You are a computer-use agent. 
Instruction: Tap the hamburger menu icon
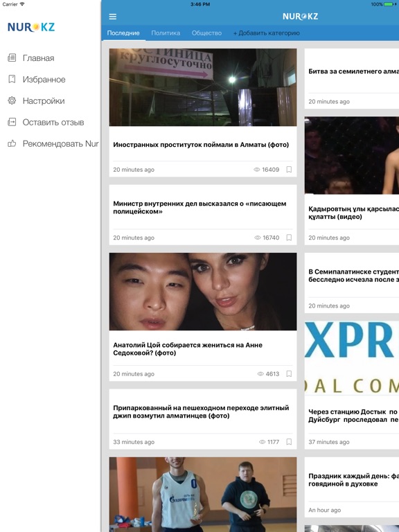[113, 17]
